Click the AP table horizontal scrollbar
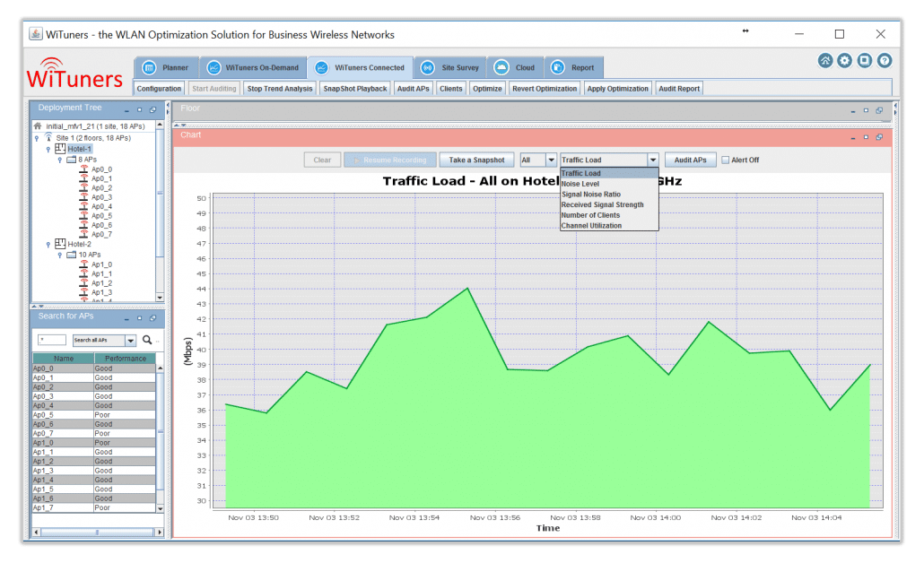This screenshot has height=563, width=924. (97, 532)
